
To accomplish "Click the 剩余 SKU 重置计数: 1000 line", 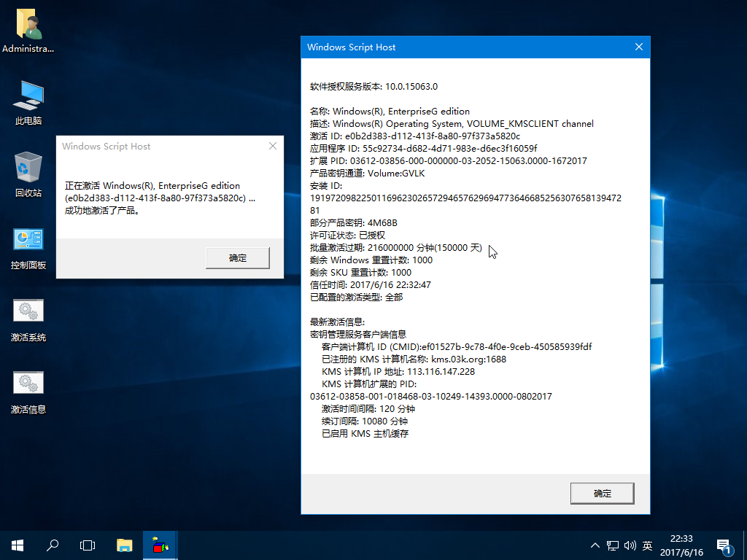I will point(360,273).
